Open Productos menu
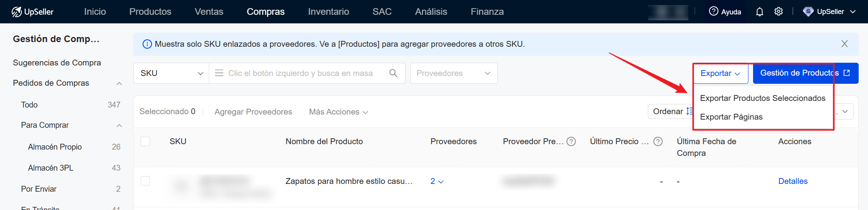 point(150,12)
